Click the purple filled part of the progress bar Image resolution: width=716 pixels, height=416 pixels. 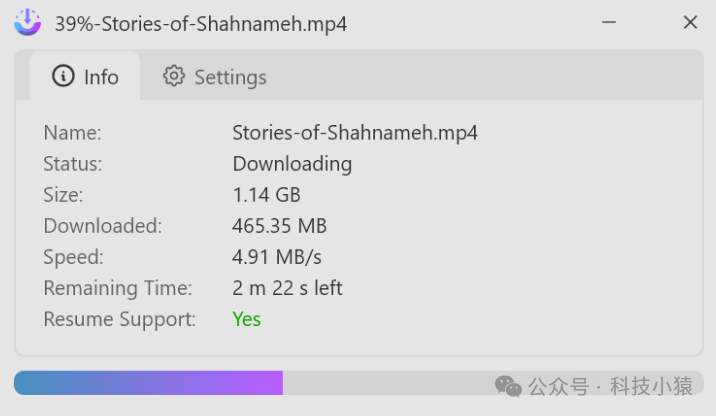[148, 383]
